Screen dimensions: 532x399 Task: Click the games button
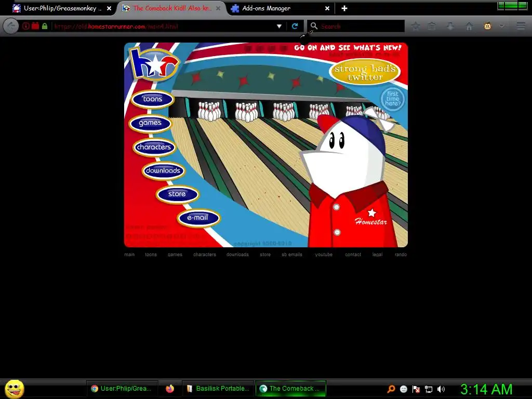(150, 123)
